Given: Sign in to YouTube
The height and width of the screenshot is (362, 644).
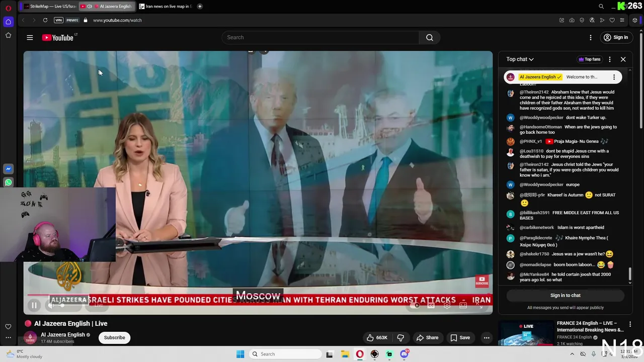Looking at the screenshot, I should pyautogui.click(x=615, y=37).
